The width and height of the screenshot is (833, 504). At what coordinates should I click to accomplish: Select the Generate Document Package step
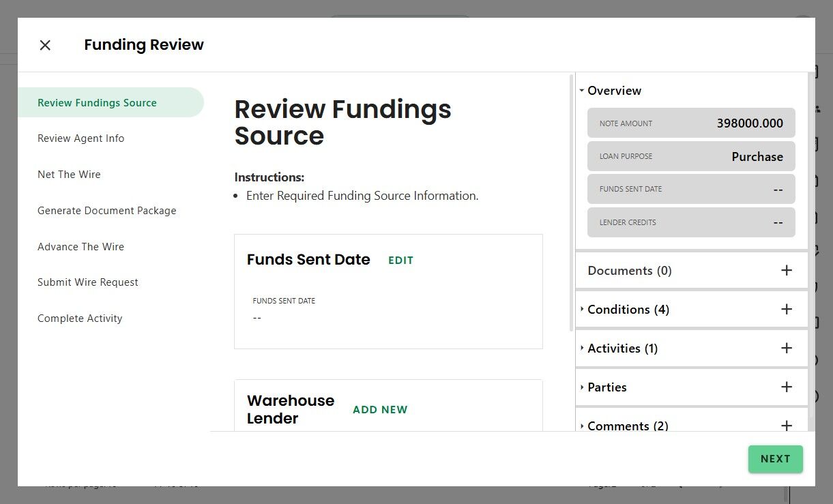pyautogui.click(x=106, y=211)
